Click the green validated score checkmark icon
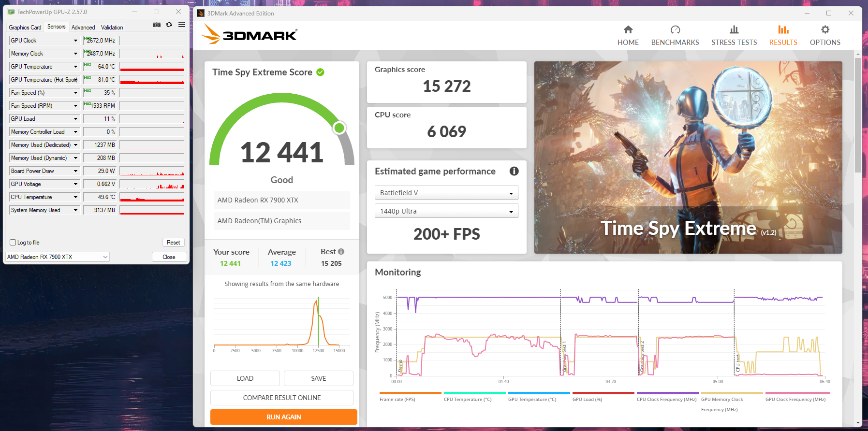Screen dimensions: 868x431 320,72
